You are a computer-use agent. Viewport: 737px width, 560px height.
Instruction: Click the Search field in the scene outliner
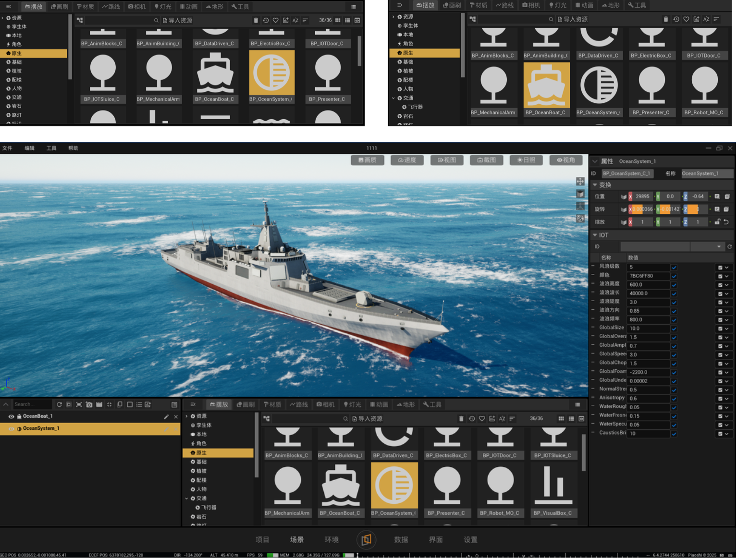point(32,404)
